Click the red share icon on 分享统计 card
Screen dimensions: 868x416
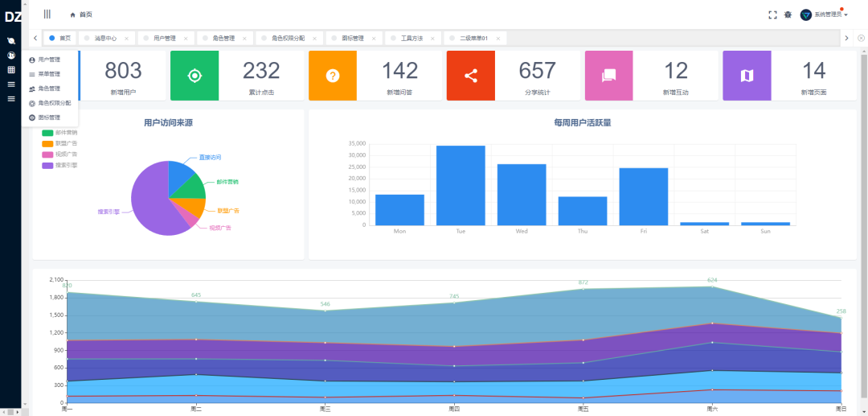point(470,76)
